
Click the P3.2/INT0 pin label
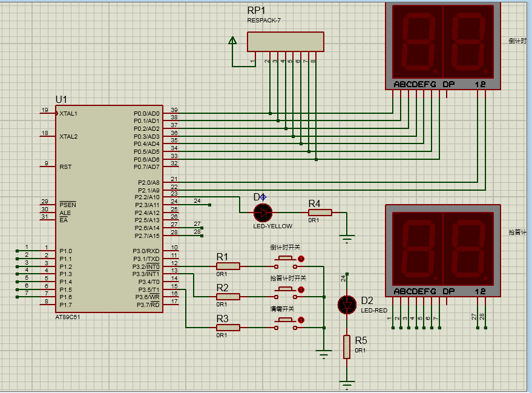[x=146, y=266]
